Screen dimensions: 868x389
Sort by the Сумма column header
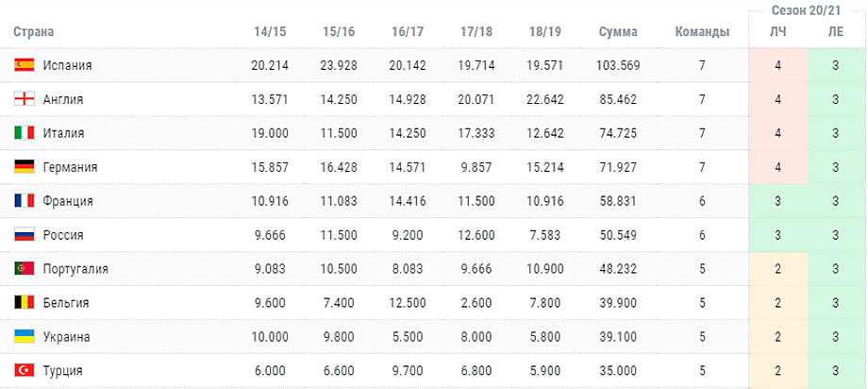point(618,31)
